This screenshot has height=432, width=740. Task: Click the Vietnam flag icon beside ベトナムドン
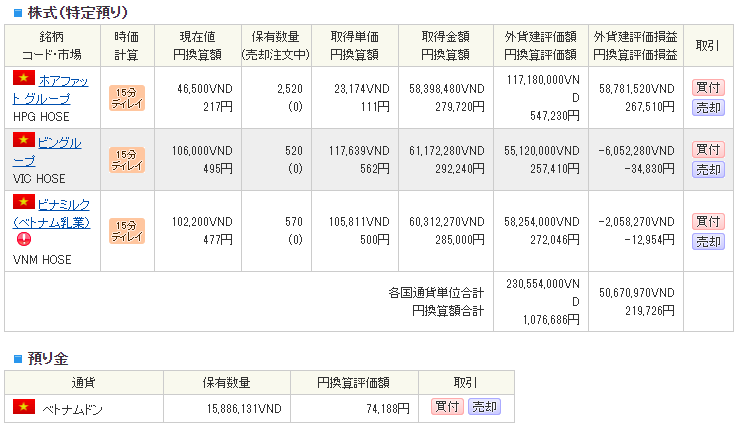click(x=24, y=407)
